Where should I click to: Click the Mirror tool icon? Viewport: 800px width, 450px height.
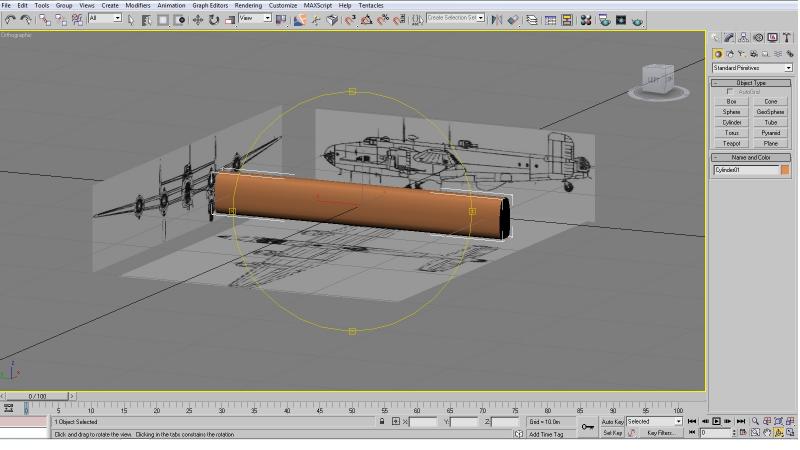click(496, 20)
